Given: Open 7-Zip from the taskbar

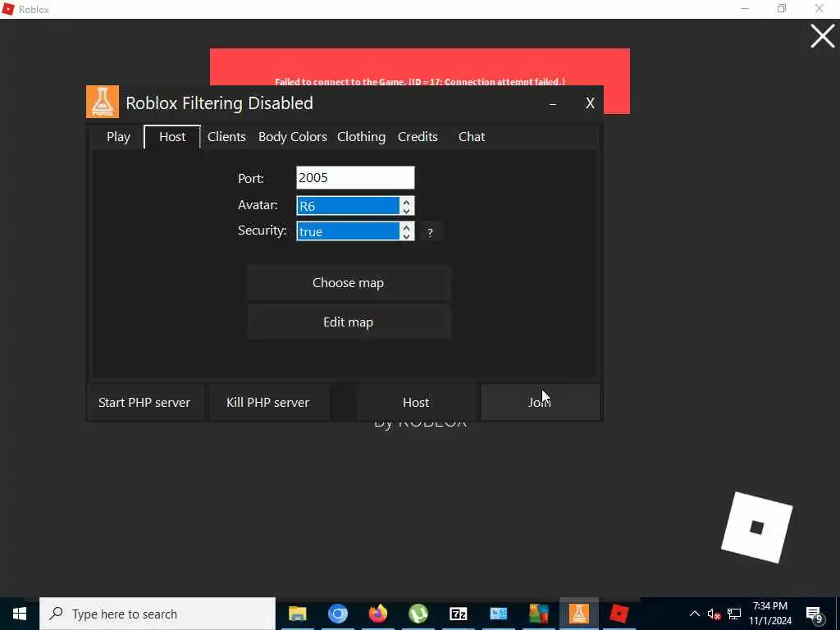Looking at the screenshot, I should point(458,614).
